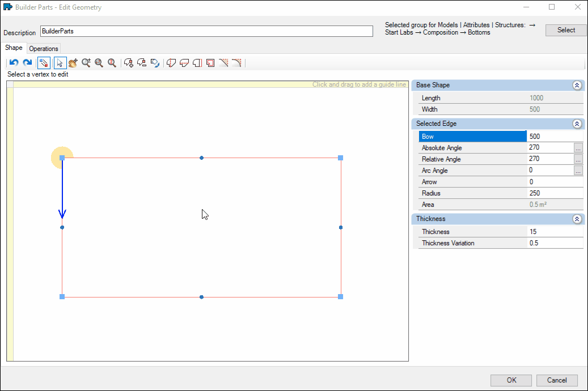Click the Width property row label
The width and height of the screenshot is (588, 391).
point(429,109)
